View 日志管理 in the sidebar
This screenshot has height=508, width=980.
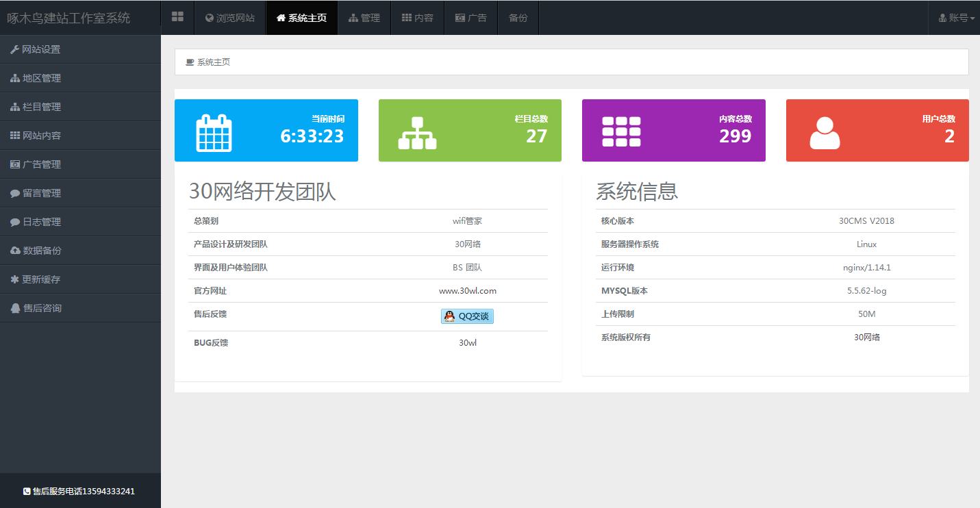[41, 222]
